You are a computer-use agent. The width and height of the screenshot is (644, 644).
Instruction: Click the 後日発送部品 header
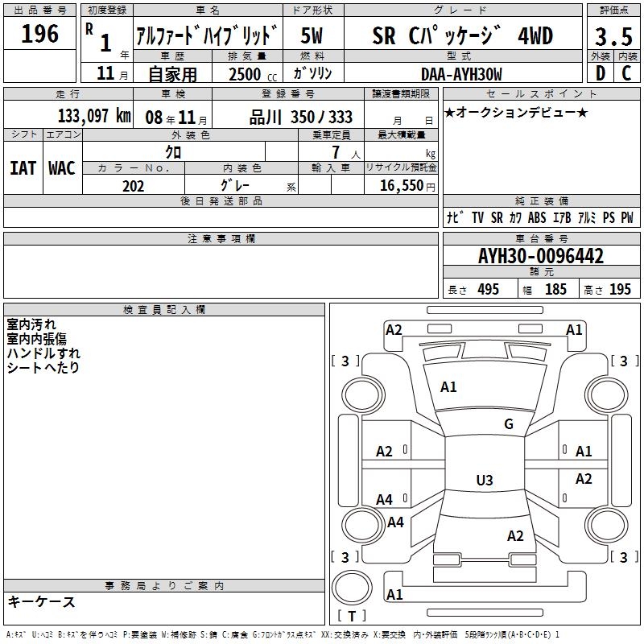pos(221,200)
